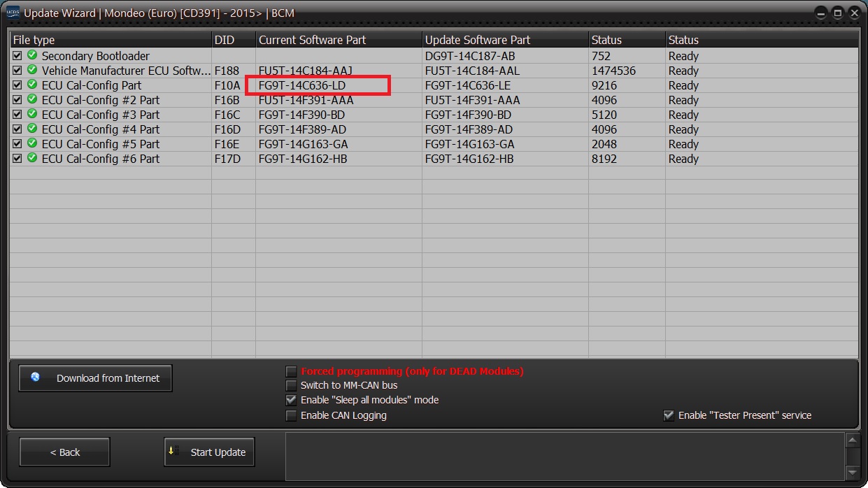Uncheck "Tester Present" service checkbox
The width and height of the screenshot is (868, 488).
669,415
